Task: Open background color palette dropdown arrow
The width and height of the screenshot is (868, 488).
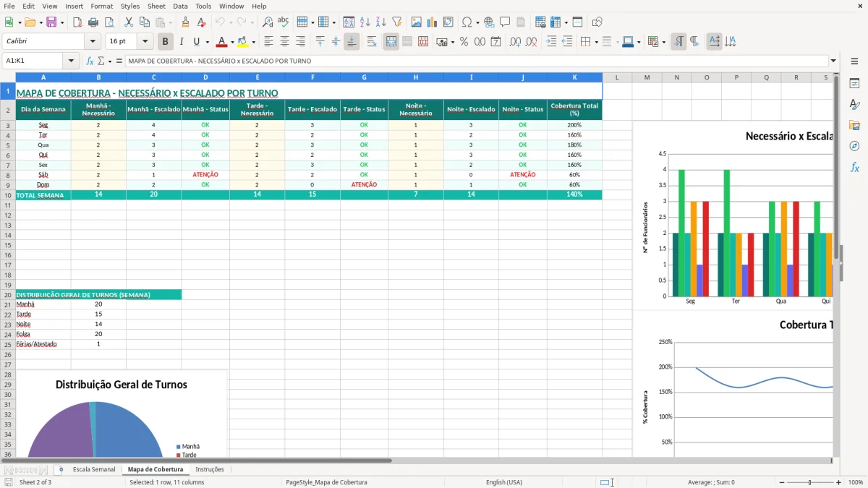Action: tap(253, 42)
